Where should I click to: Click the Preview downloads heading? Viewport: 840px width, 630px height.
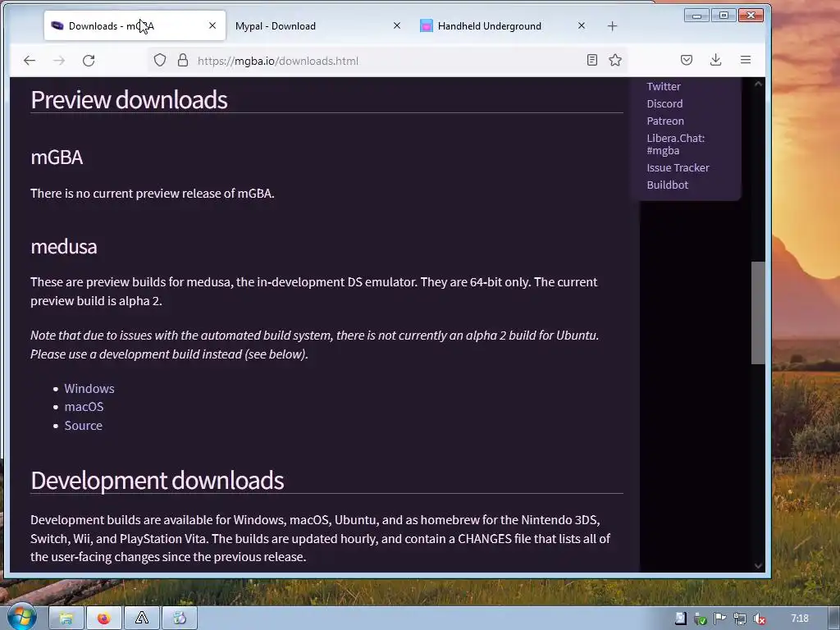129,99
